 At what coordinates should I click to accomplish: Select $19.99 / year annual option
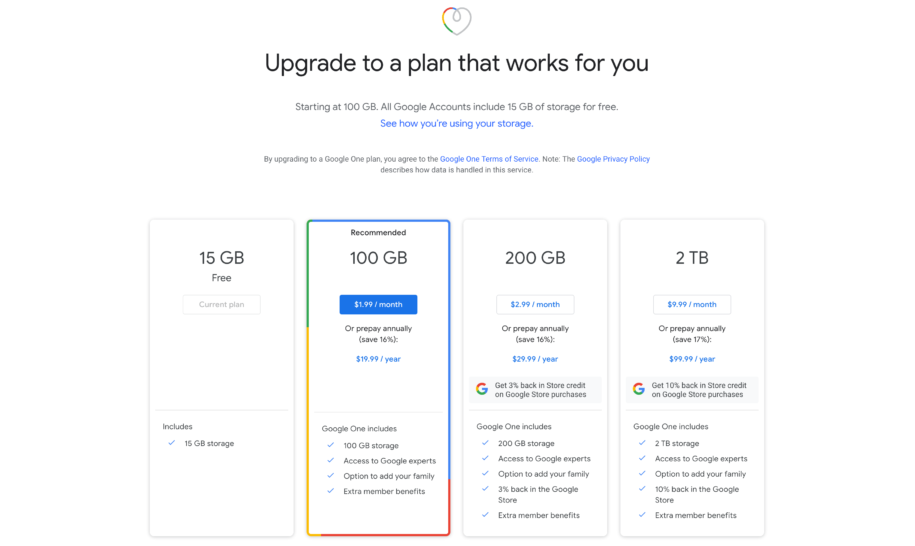click(378, 359)
